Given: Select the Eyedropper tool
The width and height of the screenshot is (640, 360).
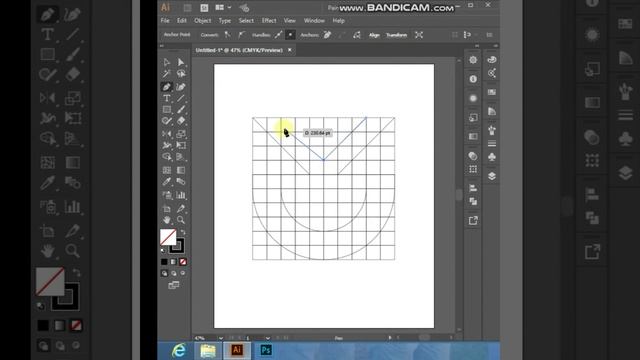Looking at the screenshot, I should (x=167, y=182).
